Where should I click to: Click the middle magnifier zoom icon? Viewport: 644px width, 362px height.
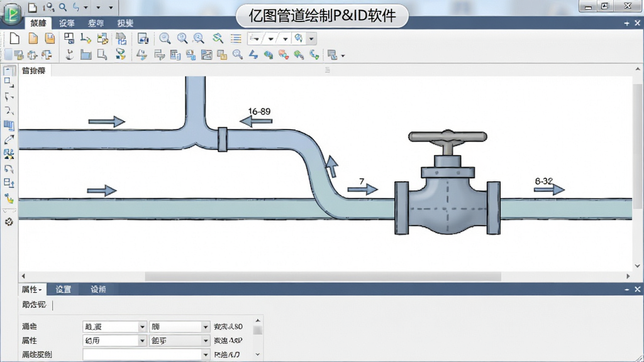click(182, 38)
